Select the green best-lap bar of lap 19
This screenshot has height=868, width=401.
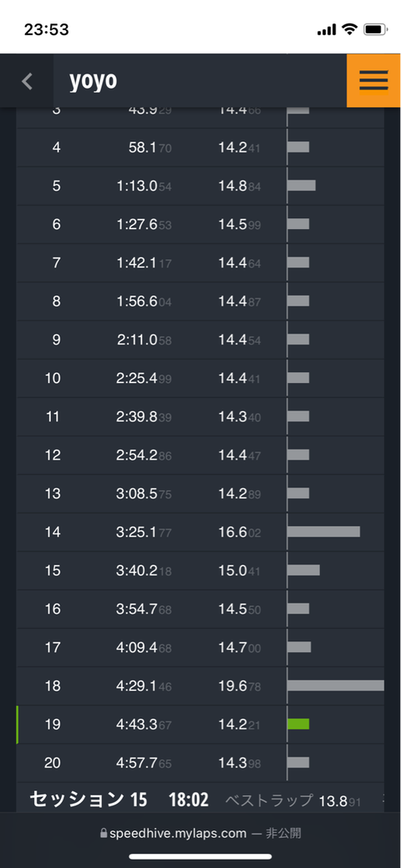pyautogui.click(x=298, y=723)
